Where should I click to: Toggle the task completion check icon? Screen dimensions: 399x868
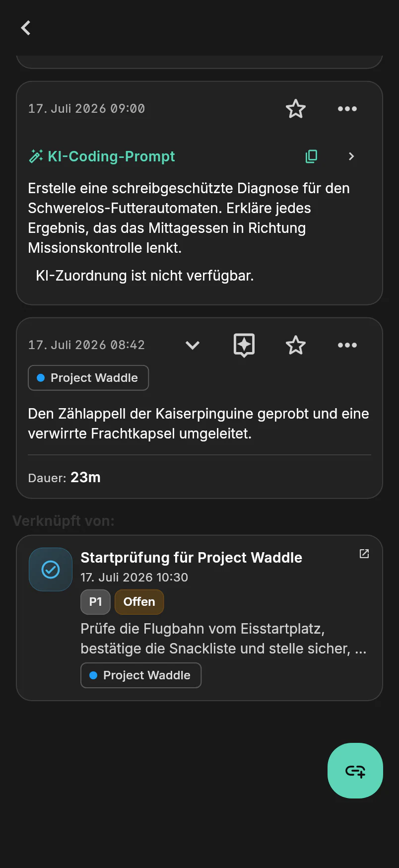[51, 570]
